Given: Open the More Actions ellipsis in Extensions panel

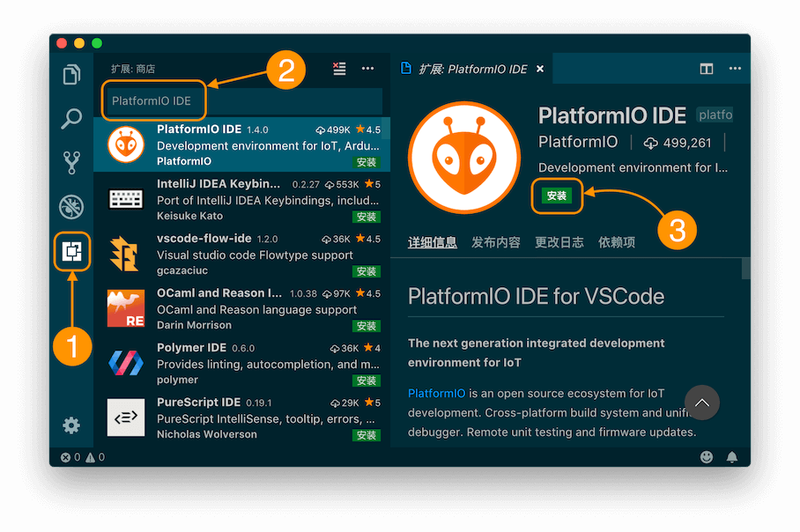Looking at the screenshot, I should click(x=367, y=68).
